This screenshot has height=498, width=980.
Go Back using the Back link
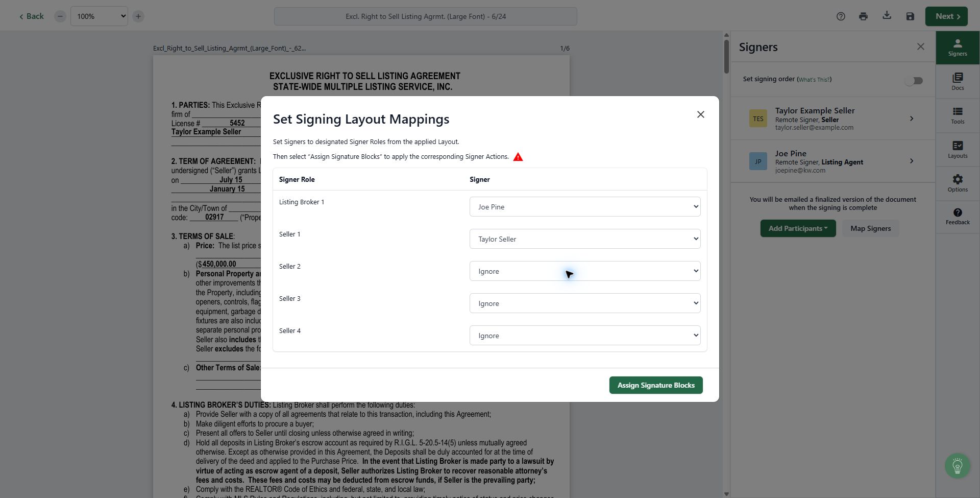coord(32,16)
